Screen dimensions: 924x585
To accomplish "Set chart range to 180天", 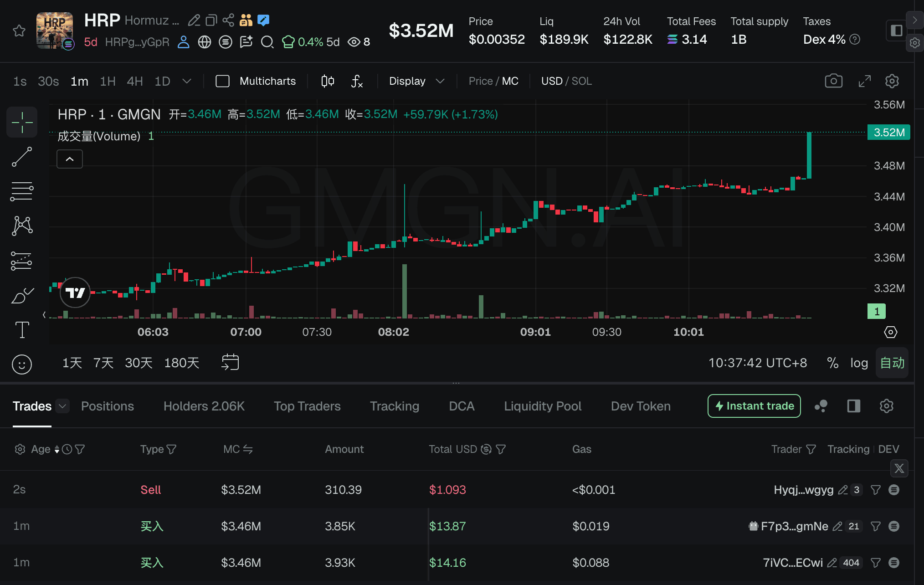I will click(182, 363).
